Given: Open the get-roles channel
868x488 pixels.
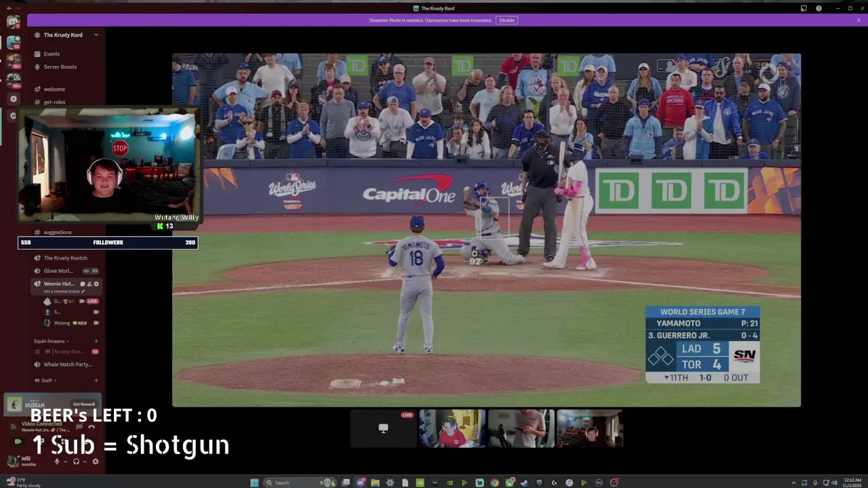Looking at the screenshot, I should point(54,102).
